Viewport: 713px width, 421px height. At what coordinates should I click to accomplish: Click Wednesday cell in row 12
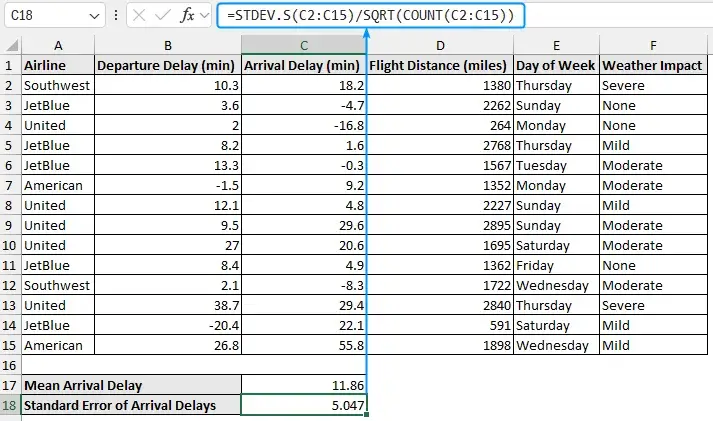tap(556, 286)
